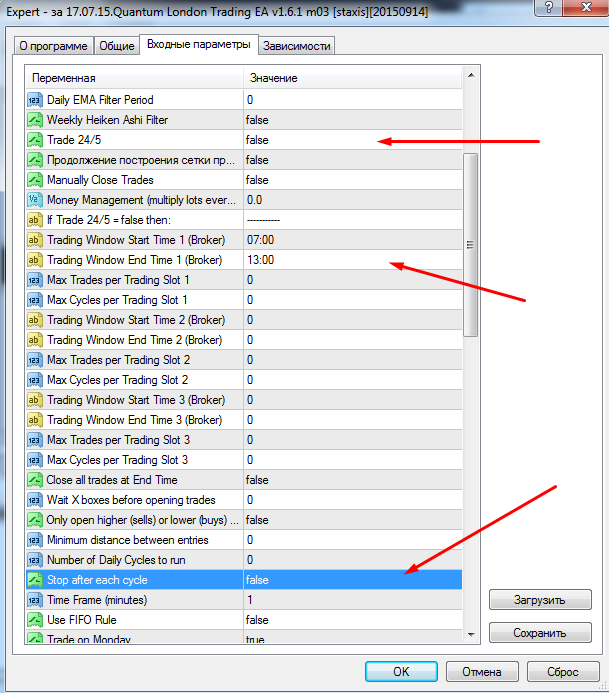Click the double-type icon beside Money Management
This screenshot has width=609, height=693.
(x=35, y=200)
